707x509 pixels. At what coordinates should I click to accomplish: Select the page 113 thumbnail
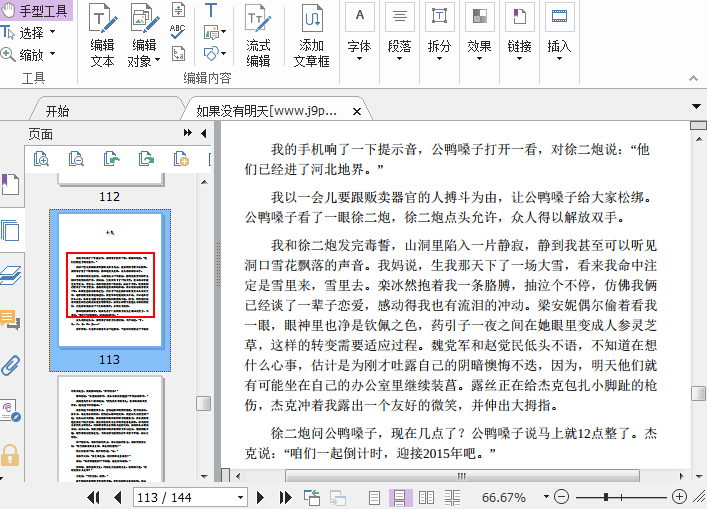click(x=110, y=284)
